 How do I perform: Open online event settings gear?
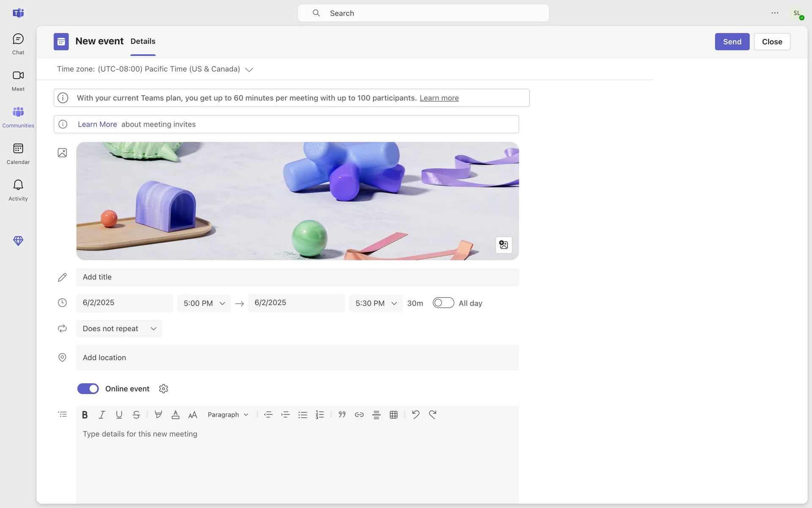164,389
